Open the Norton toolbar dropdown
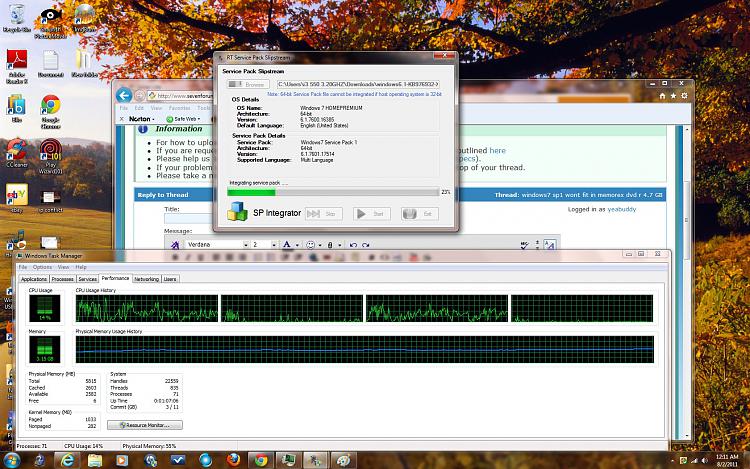The width and height of the screenshot is (750, 469). coord(142,119)
